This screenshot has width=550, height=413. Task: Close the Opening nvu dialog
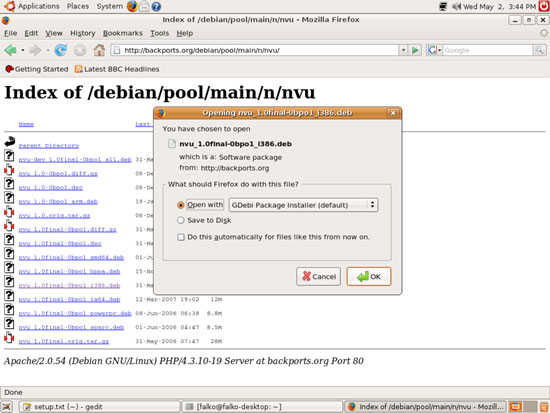pos(393,113)
